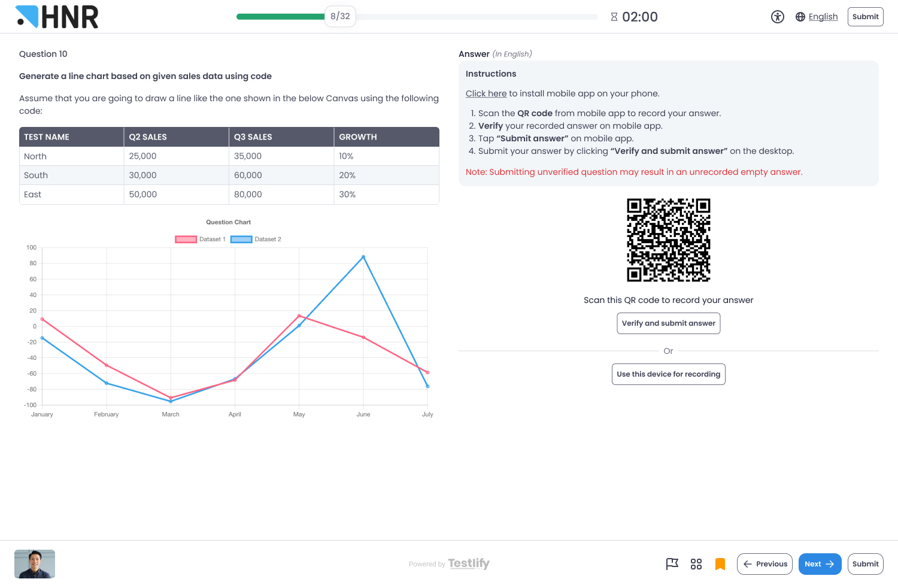Click the QR code image
898x588 pixels.
[x=669, y=240]
